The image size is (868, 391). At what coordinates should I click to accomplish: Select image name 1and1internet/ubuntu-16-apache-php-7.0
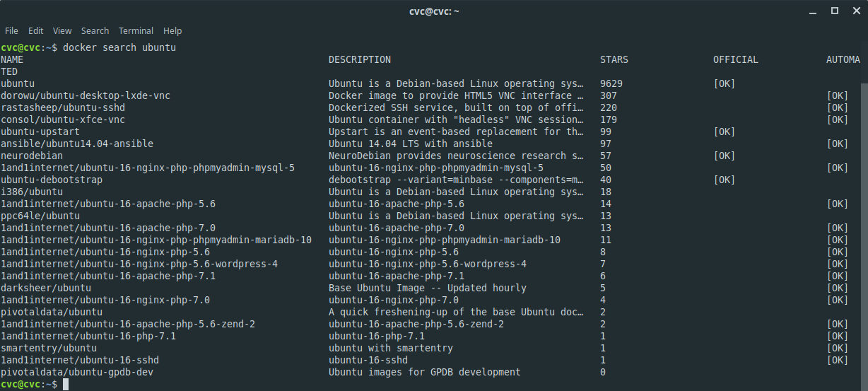pyautogui.click(x=108, y=228)
